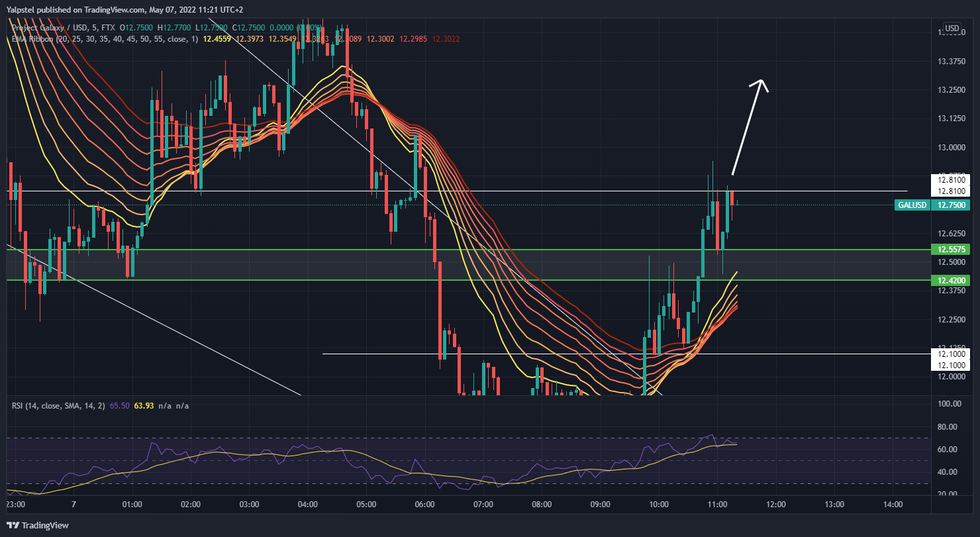Click the 06:00 time axis label
The image size is (980, 537).
coord(424,505)
